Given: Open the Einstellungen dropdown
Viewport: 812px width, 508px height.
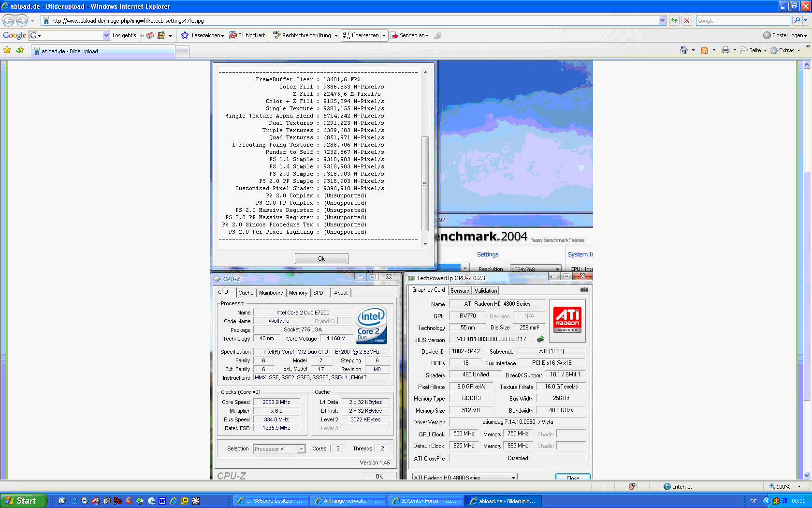Looking at the screenshot, I should click(x=785, y=35).
